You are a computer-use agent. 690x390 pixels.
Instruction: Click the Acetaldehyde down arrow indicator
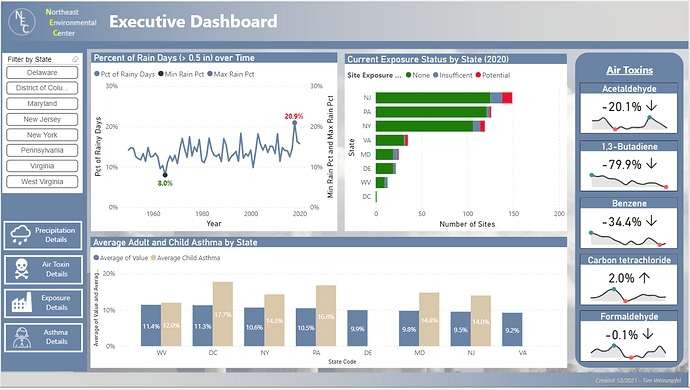click(x=651, y=106)
